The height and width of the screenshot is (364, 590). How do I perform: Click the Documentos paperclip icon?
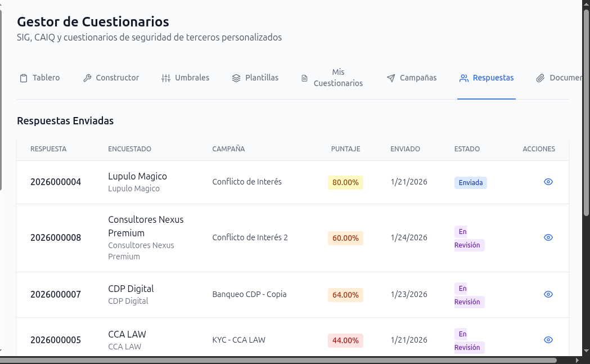[541, 78]
